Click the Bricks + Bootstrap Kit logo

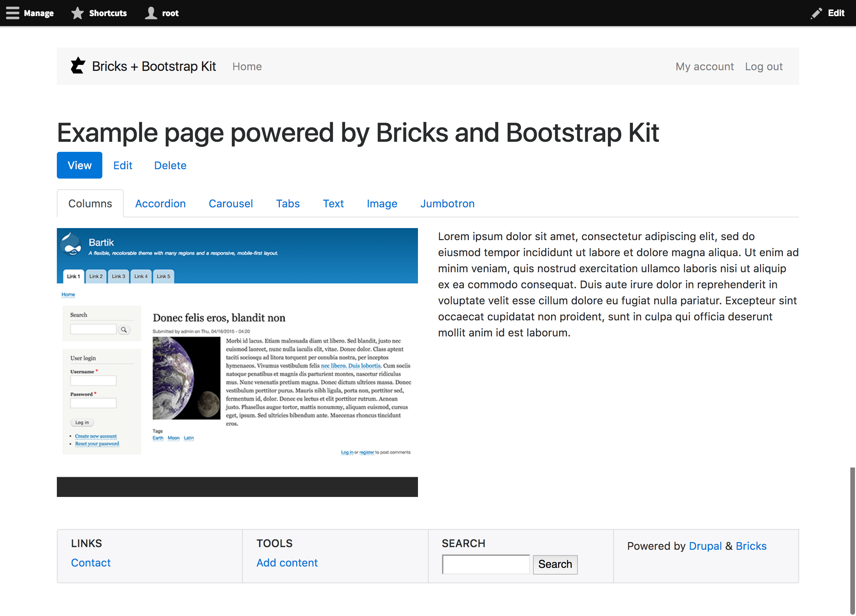point(78,66)
